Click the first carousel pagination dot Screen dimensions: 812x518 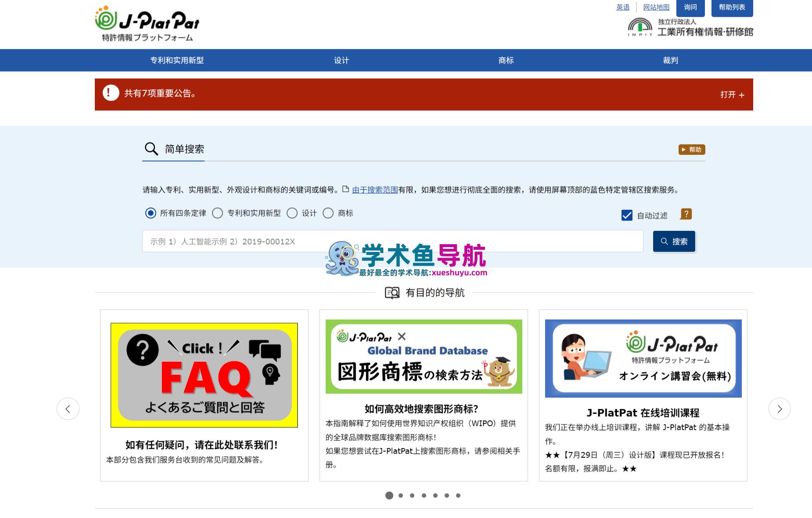(389, 495)
